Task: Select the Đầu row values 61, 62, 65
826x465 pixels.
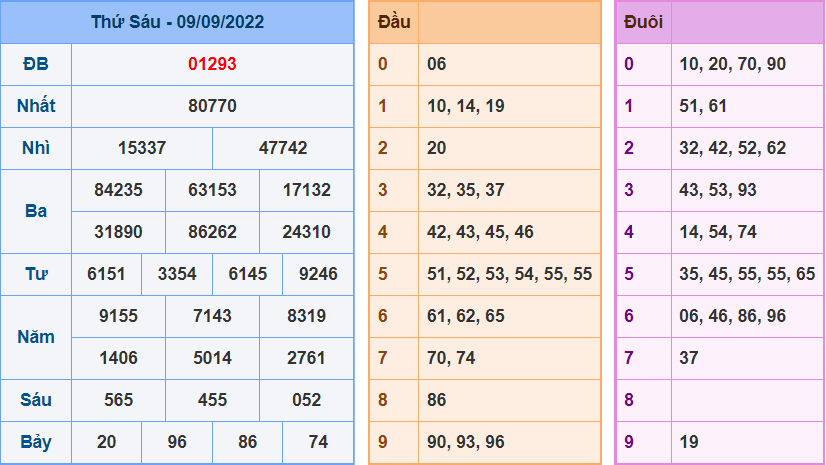Action: tap(466, 316)
